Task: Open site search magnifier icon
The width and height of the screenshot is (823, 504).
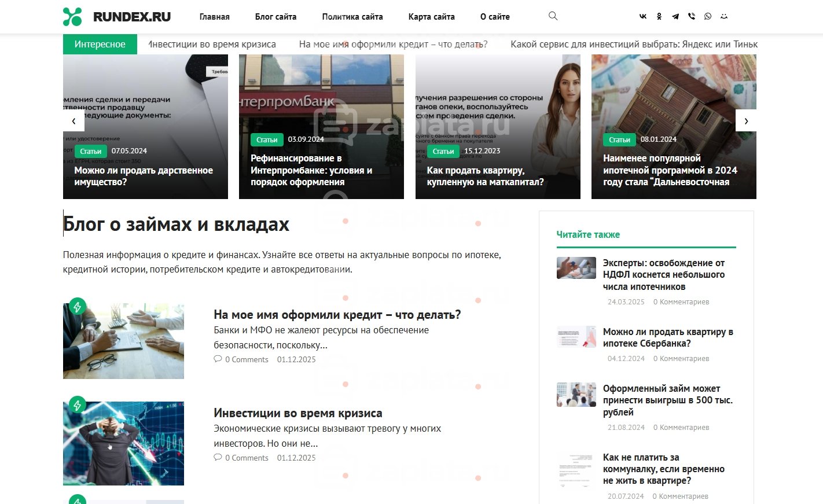Action: click(x=553, y=16)
